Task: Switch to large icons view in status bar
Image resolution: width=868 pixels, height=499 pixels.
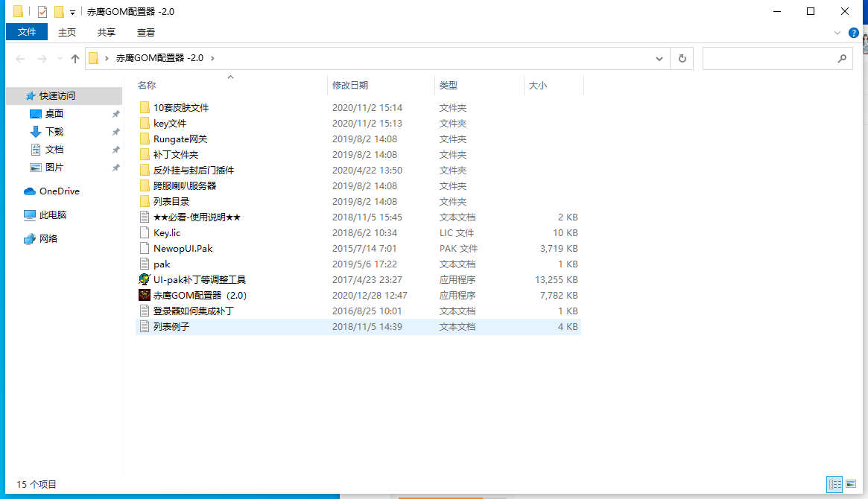Action: click(x=851, y=484)
